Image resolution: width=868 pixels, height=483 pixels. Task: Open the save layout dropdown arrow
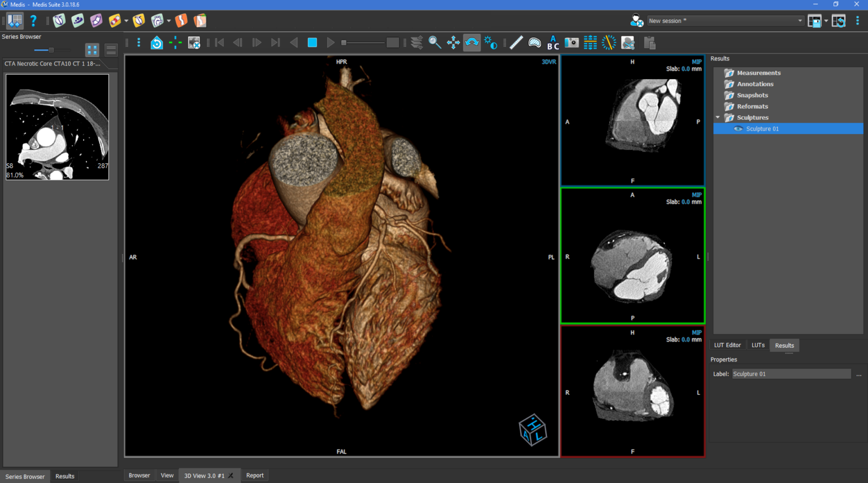coord(826,21)
